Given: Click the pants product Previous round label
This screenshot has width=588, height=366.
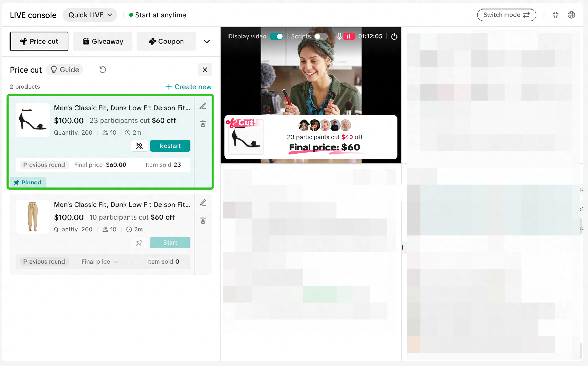Looking at the screenshot, I should [x=44, y=262].
